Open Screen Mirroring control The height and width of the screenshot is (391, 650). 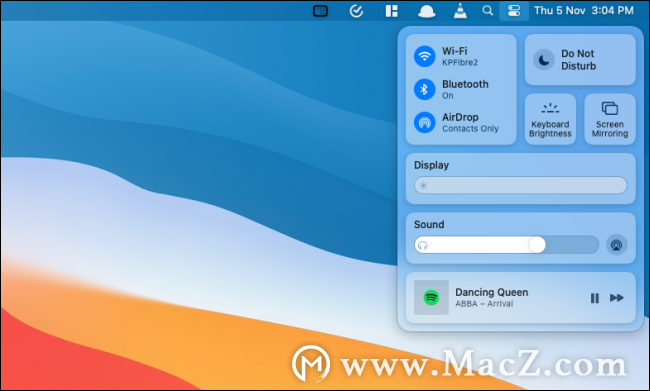pos(610,119)
